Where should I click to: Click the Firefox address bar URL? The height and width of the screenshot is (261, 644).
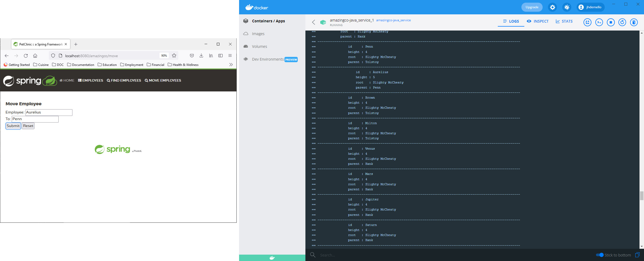point(92,56)
